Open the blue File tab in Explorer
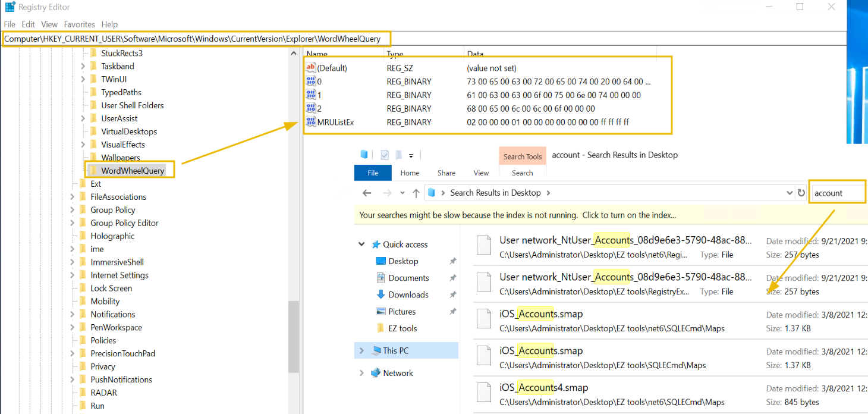This screenshot has width=868, height=414. (x=373, y=173)
